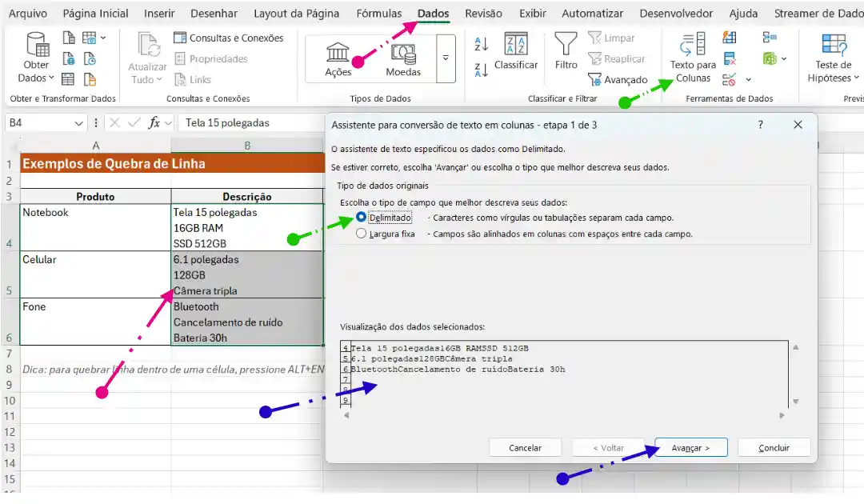Close the text-to-columns wizard dialog
Screen dimensions: 864x504
click(x=798, y=125)
